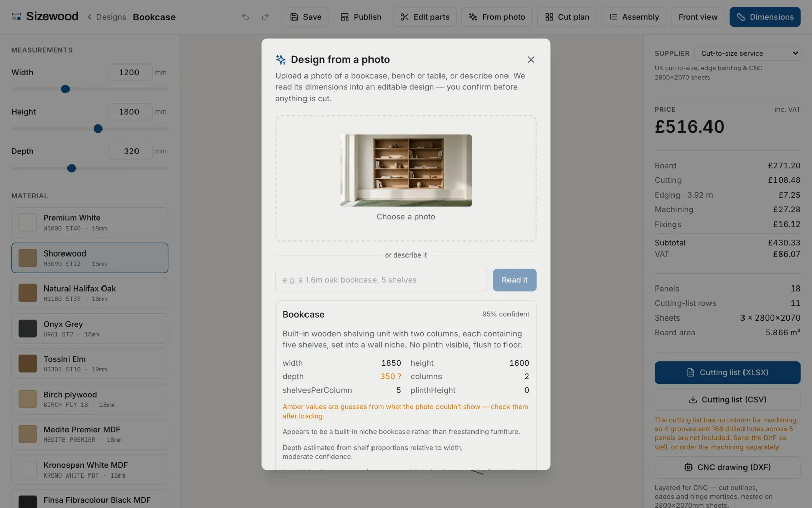Viewport: 812px width, 508px height.
Task: Click the detected width value 1850
Action: (391, 363)
